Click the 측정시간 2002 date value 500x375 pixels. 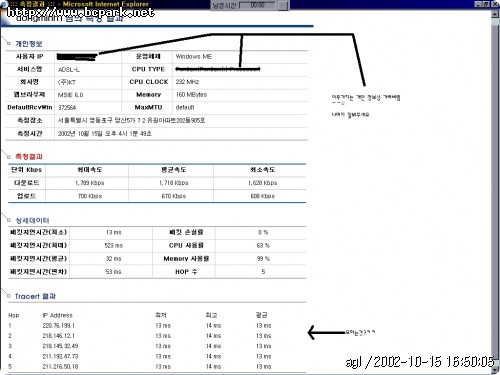tap(105, 134)
